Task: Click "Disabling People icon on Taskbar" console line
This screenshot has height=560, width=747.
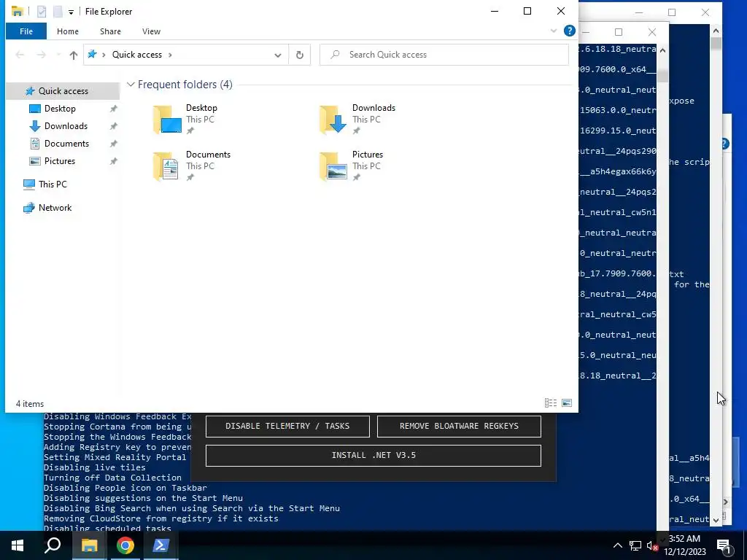Action: pyautogui.click(x=125, y=488)
